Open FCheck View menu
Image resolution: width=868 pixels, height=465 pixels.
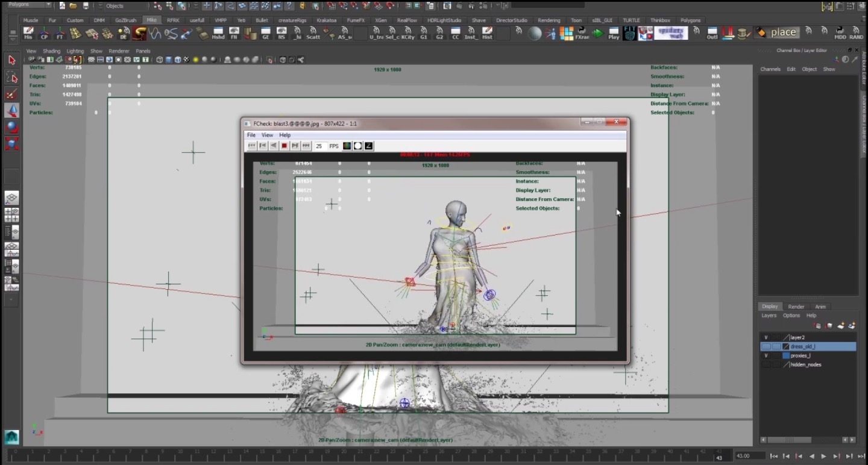point(267,135)
